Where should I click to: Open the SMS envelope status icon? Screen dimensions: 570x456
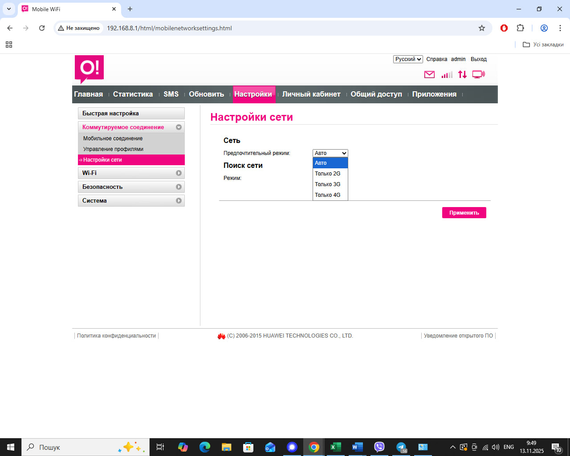point(429,75)
